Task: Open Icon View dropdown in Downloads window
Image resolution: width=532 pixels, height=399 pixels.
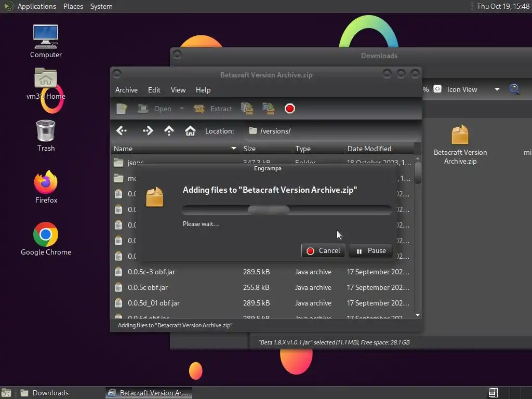Action: pos(473,89)
